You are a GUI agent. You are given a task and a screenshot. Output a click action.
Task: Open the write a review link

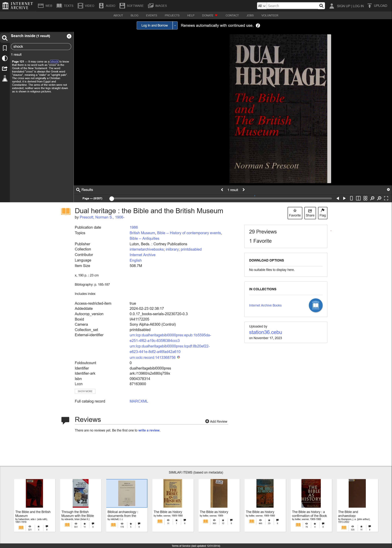coord(149,430)
